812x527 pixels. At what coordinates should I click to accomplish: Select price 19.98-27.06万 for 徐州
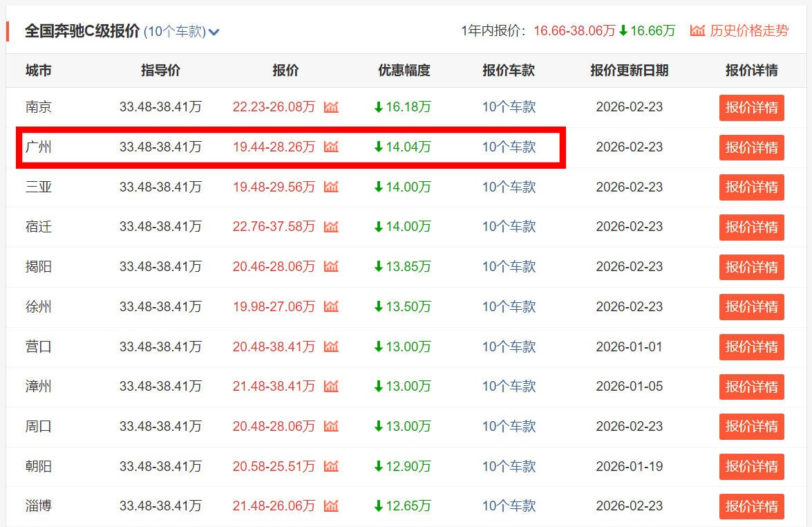(274, 307)
